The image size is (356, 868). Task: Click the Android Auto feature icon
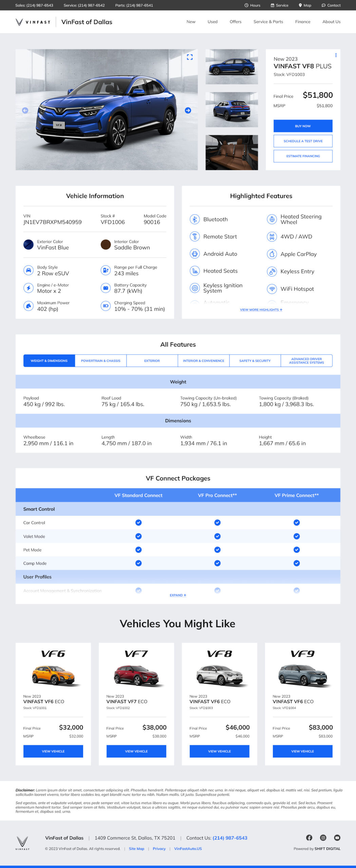tap(194, 254)
